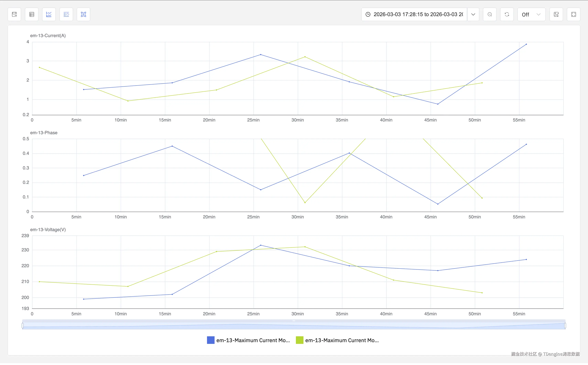
Task: Click the export data icon
Action: point(14,14)
